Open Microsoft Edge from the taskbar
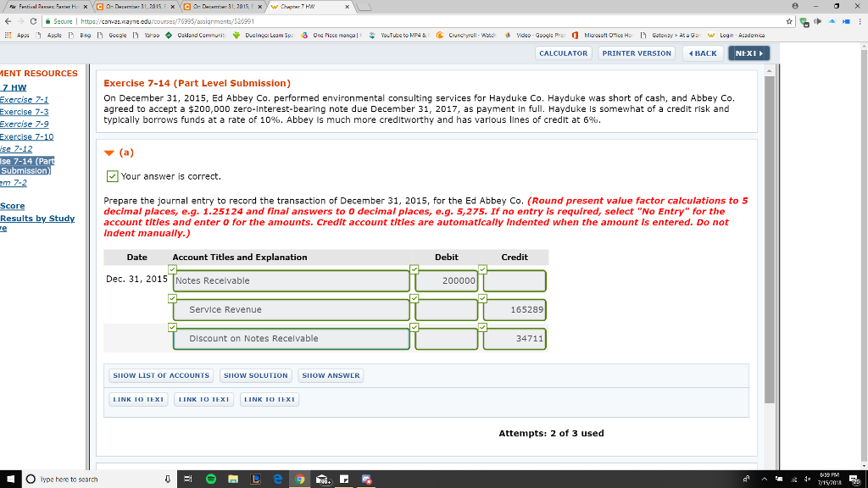 (x=278, y=480)
